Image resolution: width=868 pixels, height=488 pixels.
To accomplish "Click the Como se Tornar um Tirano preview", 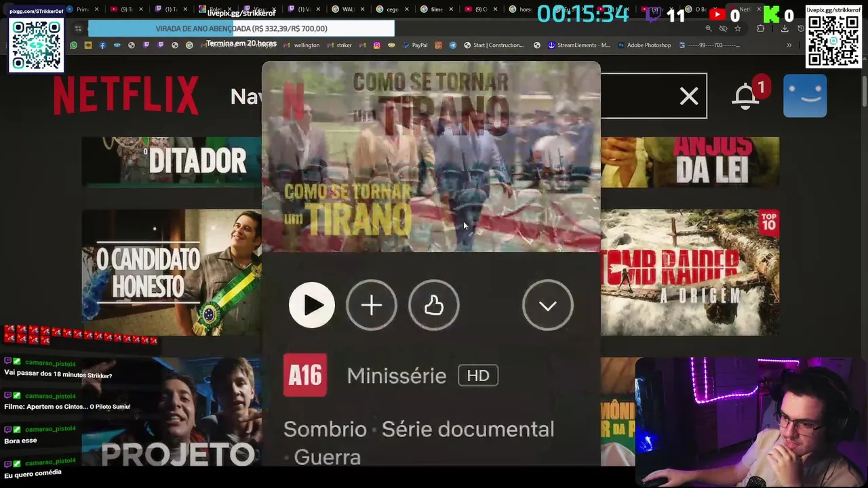I will tap(431, 157).
